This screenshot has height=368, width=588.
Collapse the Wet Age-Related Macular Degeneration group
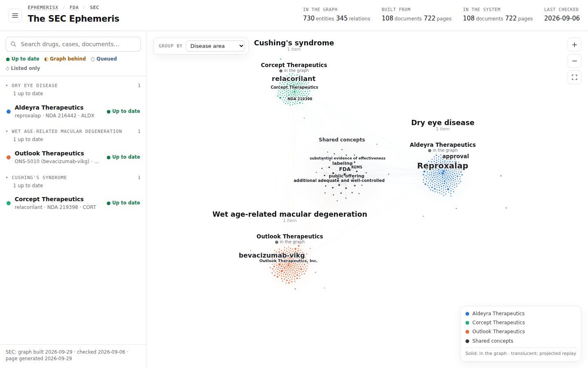[x=73, y=131]
